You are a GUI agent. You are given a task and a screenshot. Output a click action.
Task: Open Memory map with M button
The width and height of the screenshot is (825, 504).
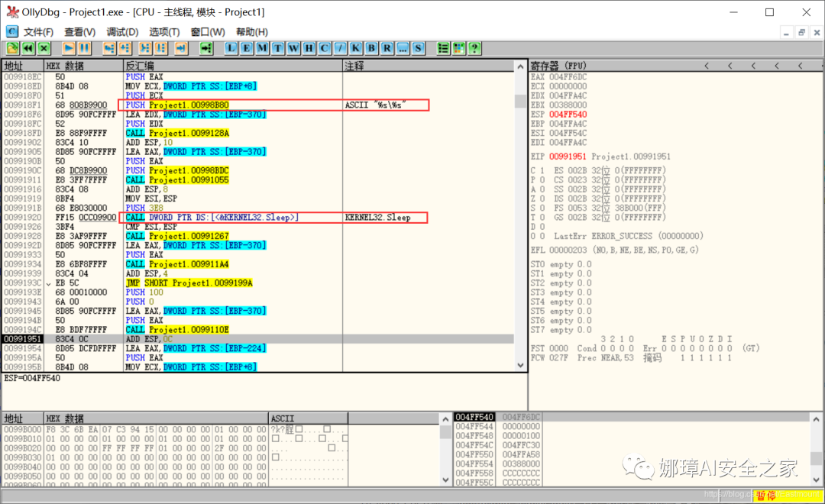[x=262, y=48]
